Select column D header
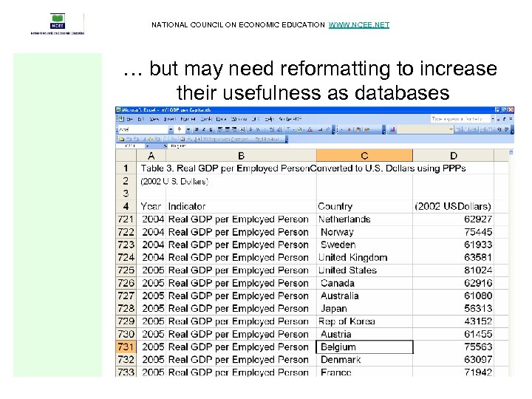The height and width of the screenshot is (399, 532). 453,156
